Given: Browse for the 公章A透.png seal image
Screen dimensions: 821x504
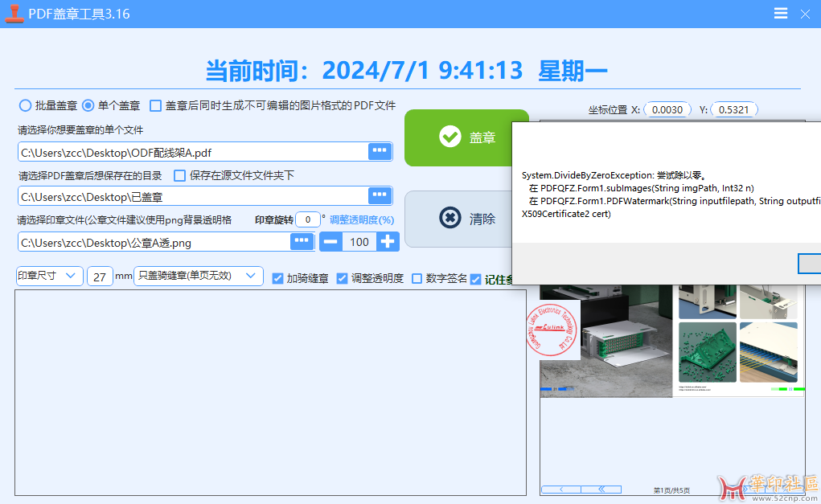Looking at the screenshot, I should [x=302, y=241].
